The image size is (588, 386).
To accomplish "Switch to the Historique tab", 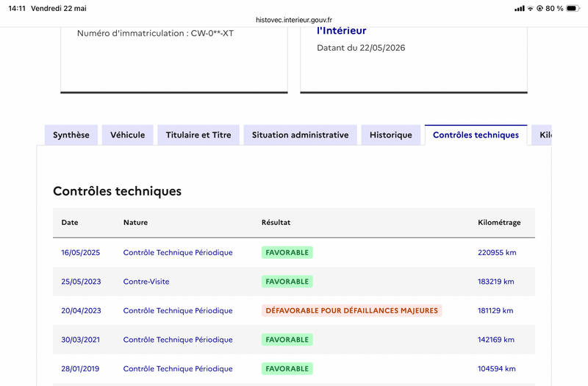I will pyautogui.click(x=391, y=135).
